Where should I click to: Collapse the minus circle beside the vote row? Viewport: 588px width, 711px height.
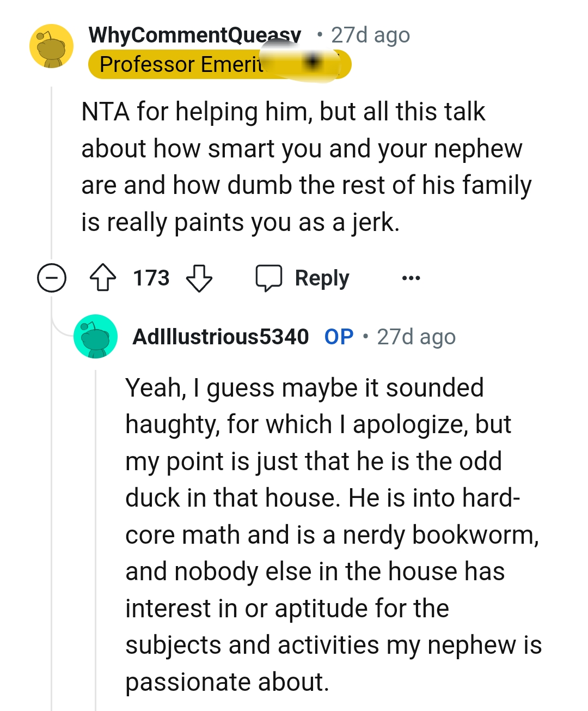[52, 279]
